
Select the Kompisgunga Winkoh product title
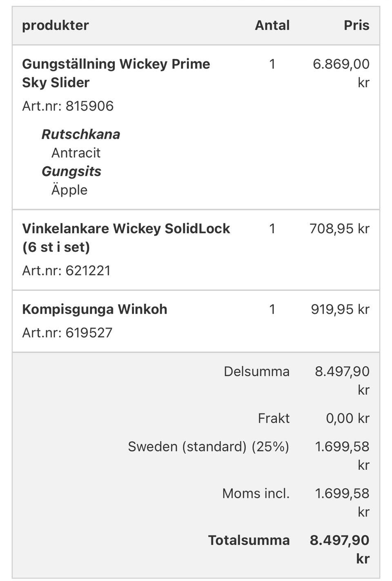coord(95,309)
